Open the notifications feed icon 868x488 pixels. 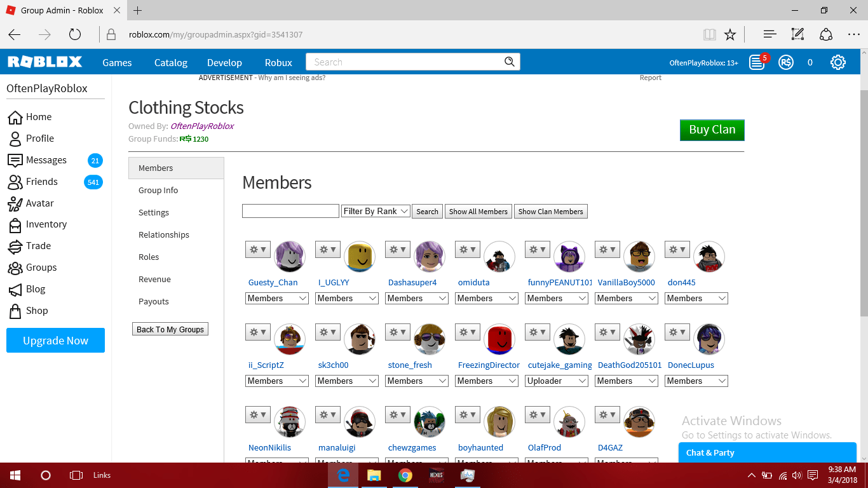756,62
